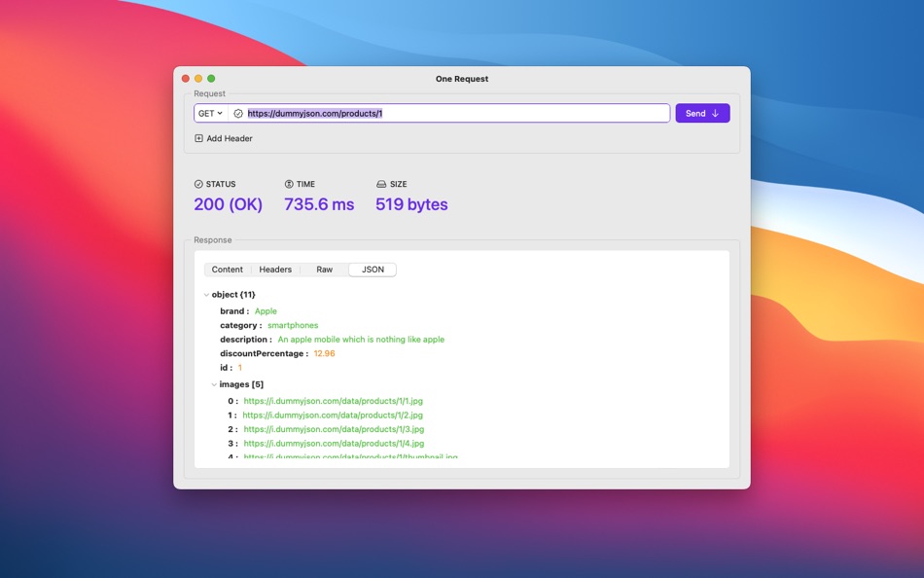The height and width of the screenshot is (578, 924).
Task: Zoom the One Request window with green button
Action: (212, 79)
